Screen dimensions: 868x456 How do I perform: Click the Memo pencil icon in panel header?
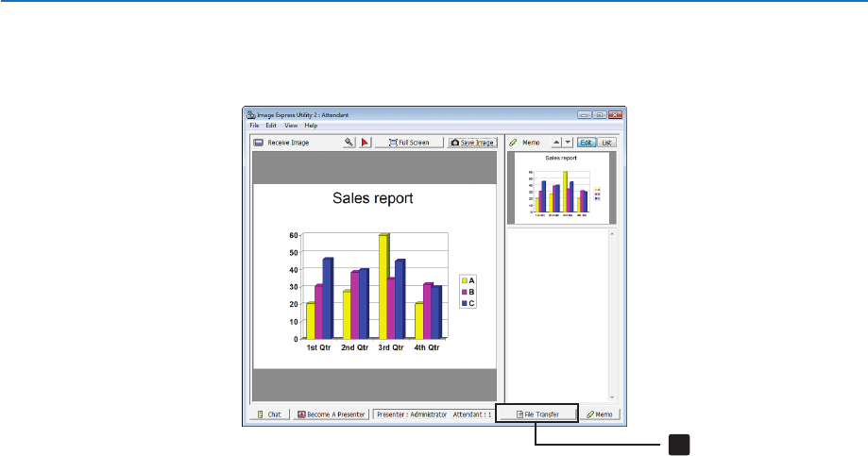(x=513, y=143)
